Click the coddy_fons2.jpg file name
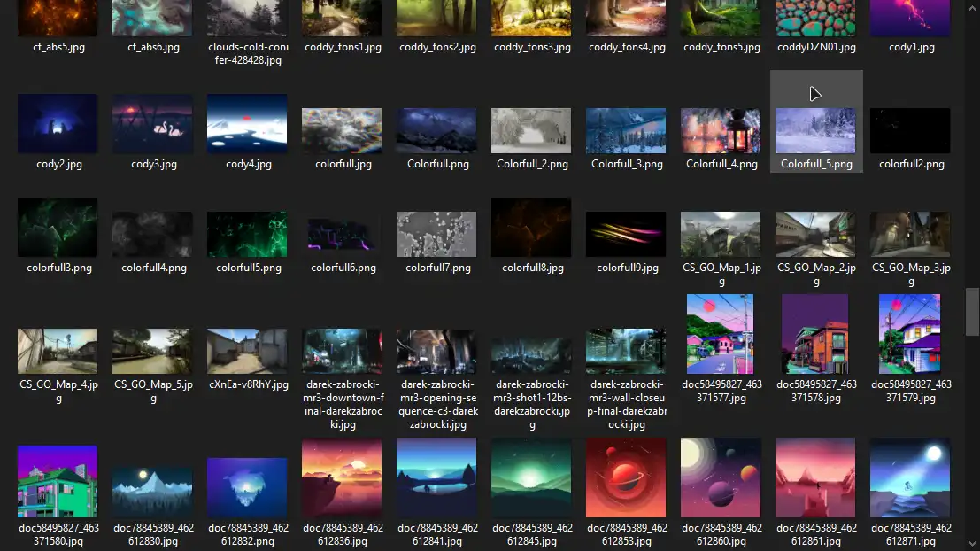Viewport: 980px width, 551px height. pos(437,47)
